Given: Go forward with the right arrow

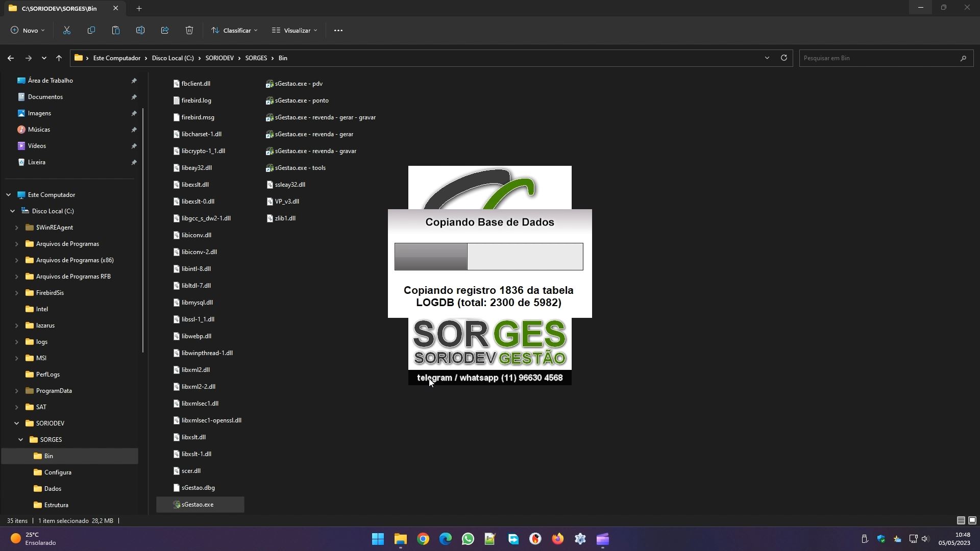Looking at the screenshot, I should coord(29,58).
